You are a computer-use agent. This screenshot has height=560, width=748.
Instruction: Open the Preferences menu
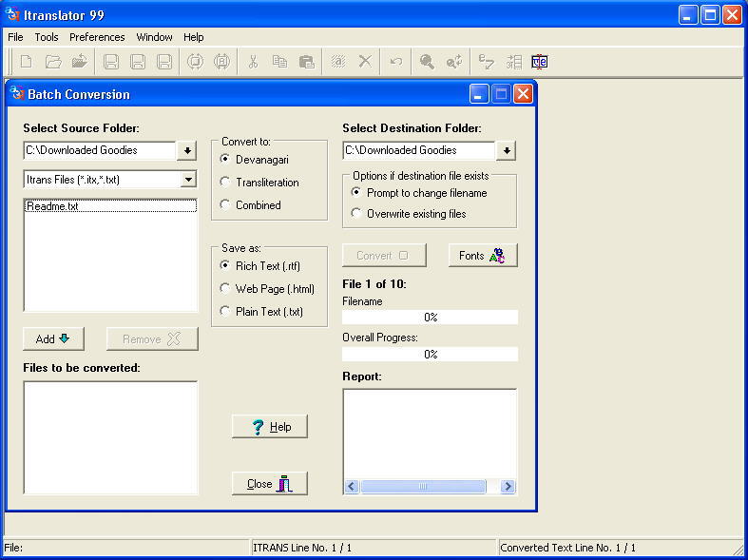pos(97,37)
